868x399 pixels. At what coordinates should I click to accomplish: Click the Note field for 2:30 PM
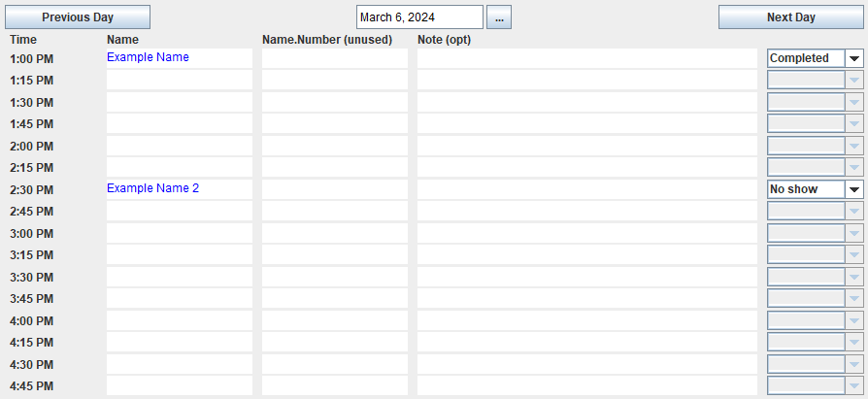point(587,189)
